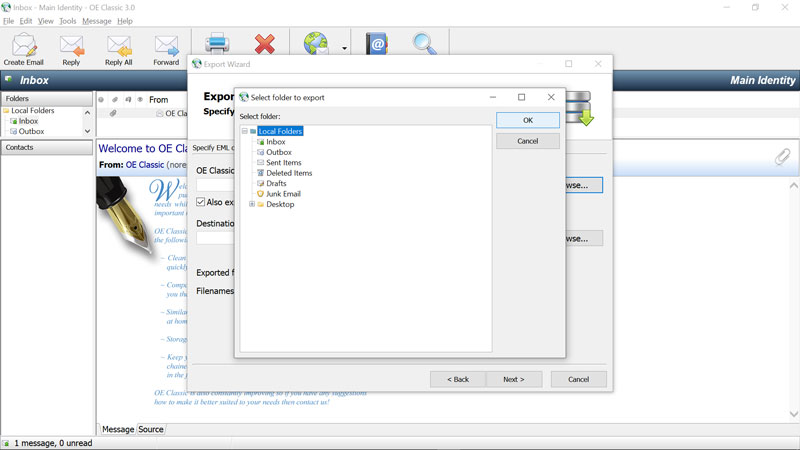Open the Address Book icon
Viewport: 800px width, 450px height.
(377, 44)
